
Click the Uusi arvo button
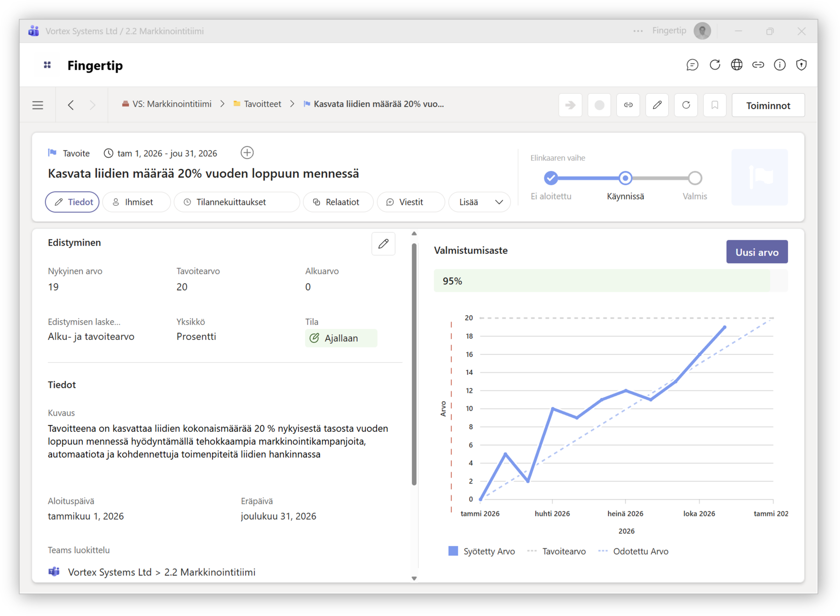point(757,252)
